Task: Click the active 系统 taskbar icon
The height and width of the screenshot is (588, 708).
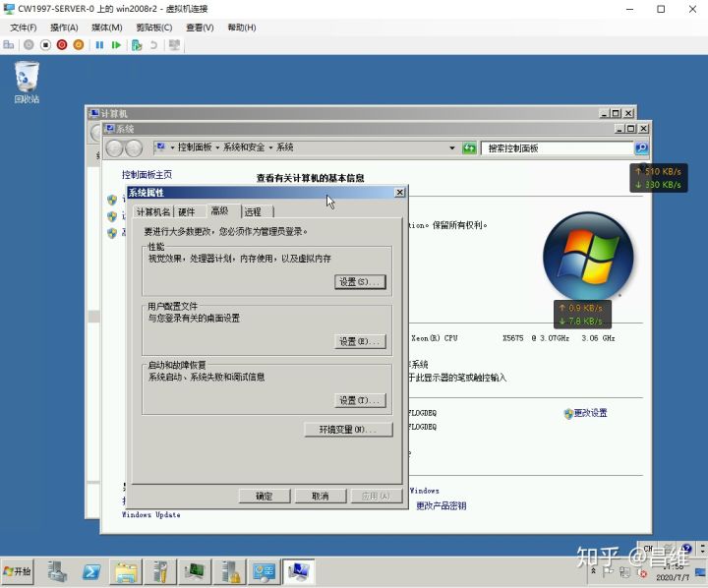Action: (299, 571)
